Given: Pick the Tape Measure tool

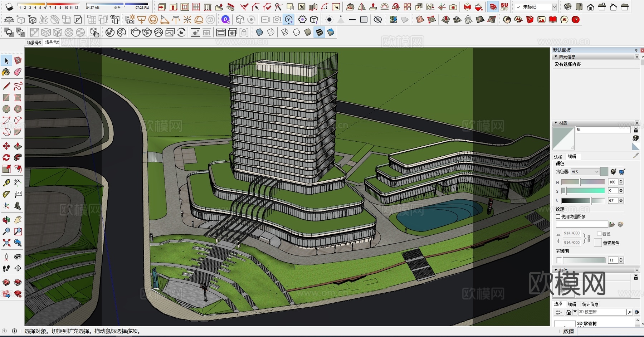Looking at the screenshot, I should (6, 183).
